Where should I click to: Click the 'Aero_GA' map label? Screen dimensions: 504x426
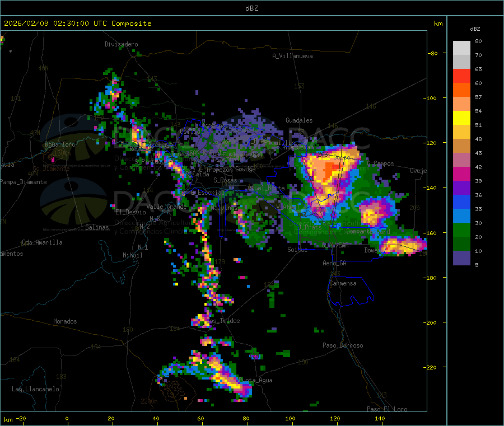tap(335, 263)
